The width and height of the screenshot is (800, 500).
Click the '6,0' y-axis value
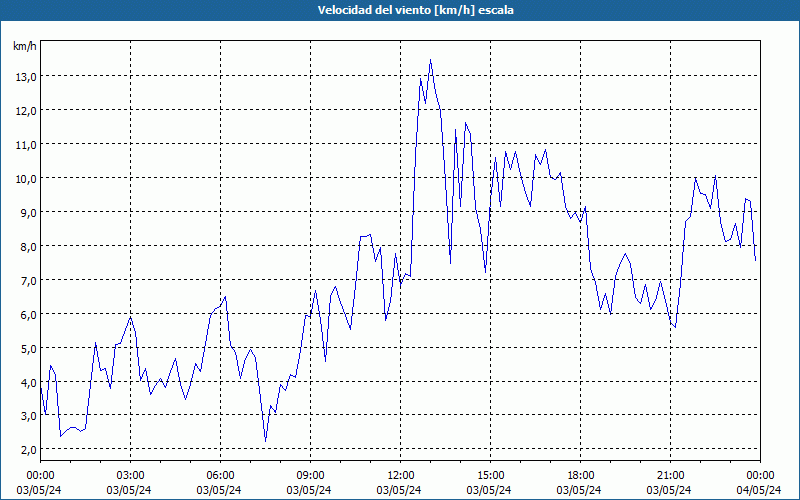(29, 314)
